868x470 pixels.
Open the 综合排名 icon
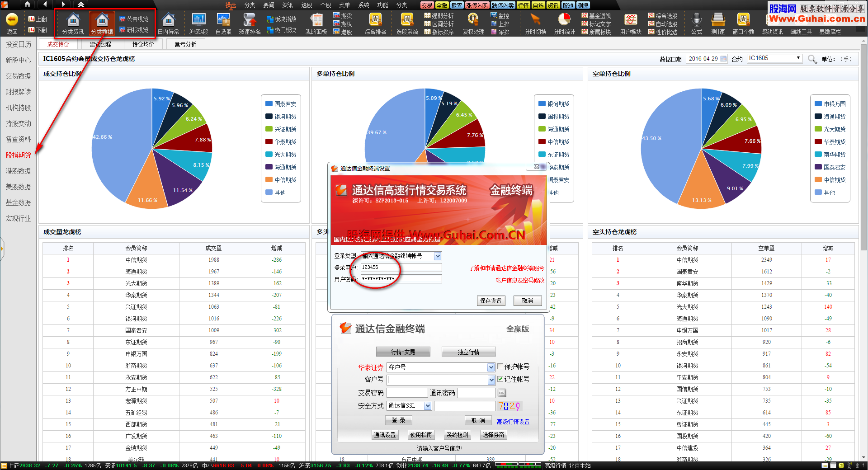pos(375,19)
